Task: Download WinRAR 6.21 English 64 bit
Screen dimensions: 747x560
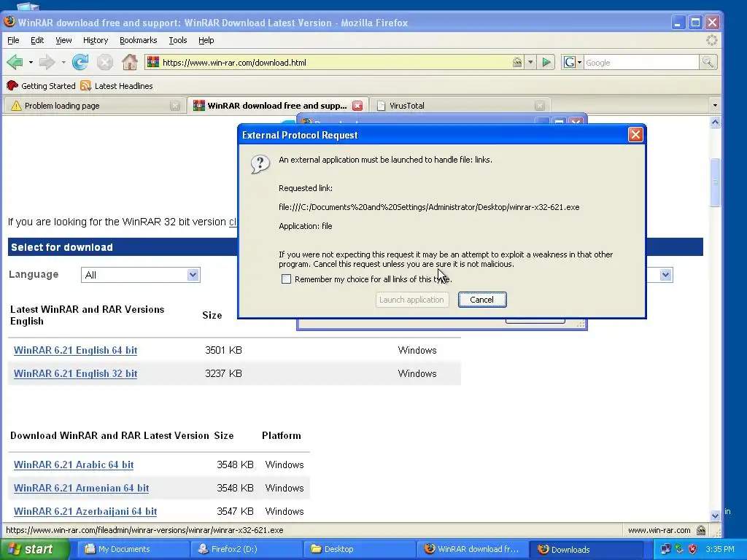Action: click(x=75, y=350)
